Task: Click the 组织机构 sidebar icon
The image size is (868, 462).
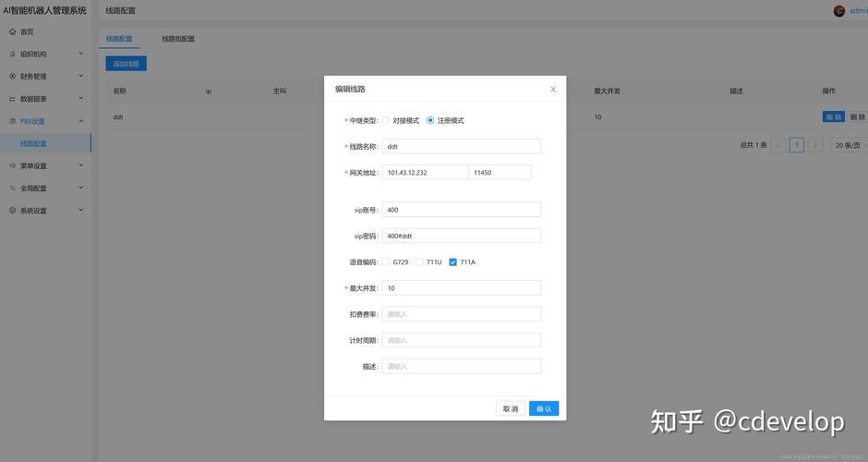Action: [x=12, y=54]
